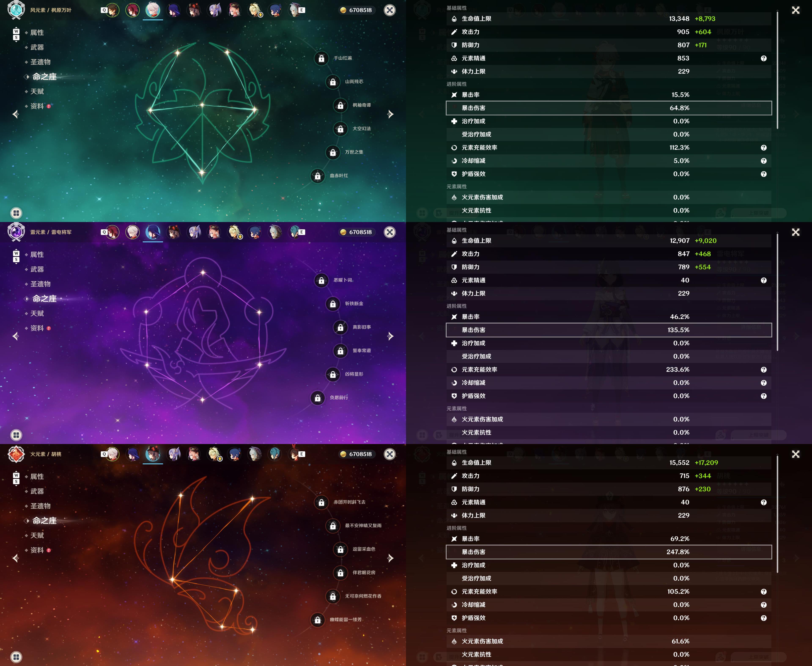The image size is (812, 666).
Task: Click scrollbar in purple Raiden stats panel
Action: pyautogui.click(x=778, y=292)
